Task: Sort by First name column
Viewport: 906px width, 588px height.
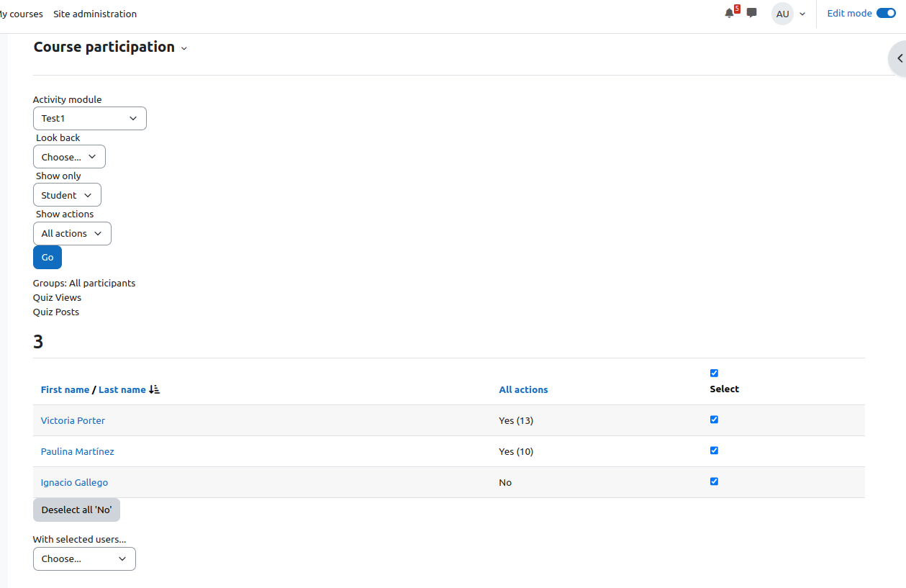Action: pos(65,389)
